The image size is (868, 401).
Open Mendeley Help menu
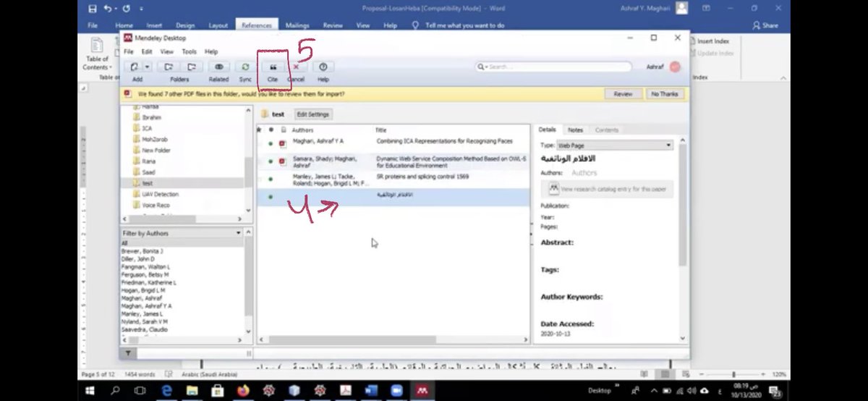tap(211, 52)
